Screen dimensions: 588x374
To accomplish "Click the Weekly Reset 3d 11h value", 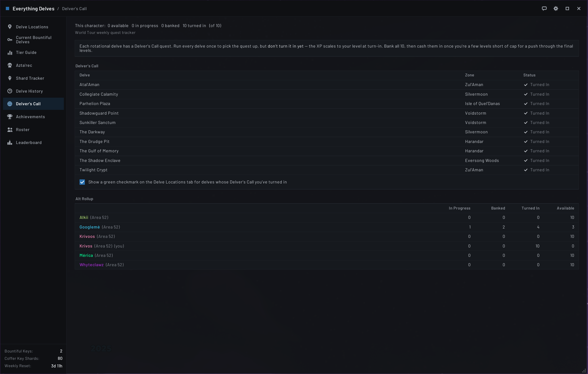I will pyautogui.click(x=57, y=366).
